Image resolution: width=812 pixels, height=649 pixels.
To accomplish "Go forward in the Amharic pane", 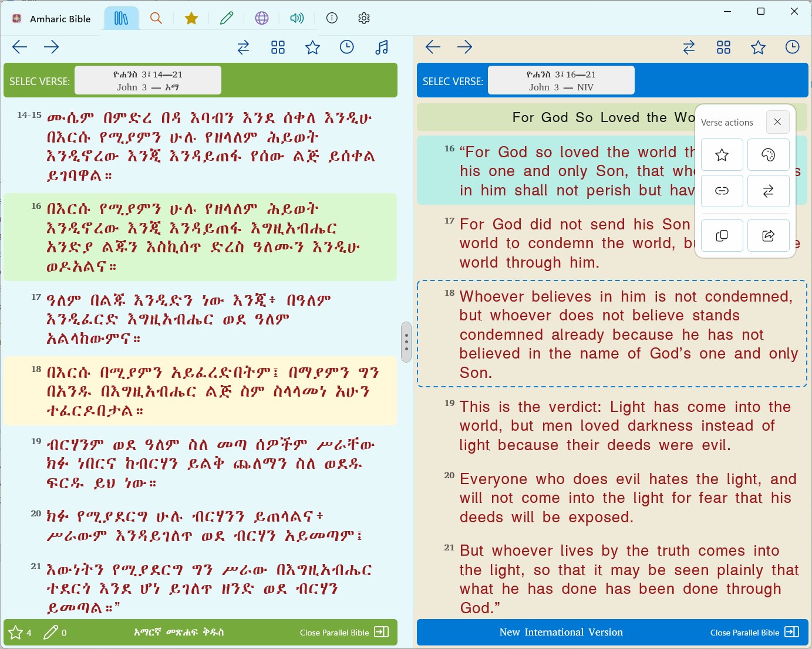I will coord(52,47).
